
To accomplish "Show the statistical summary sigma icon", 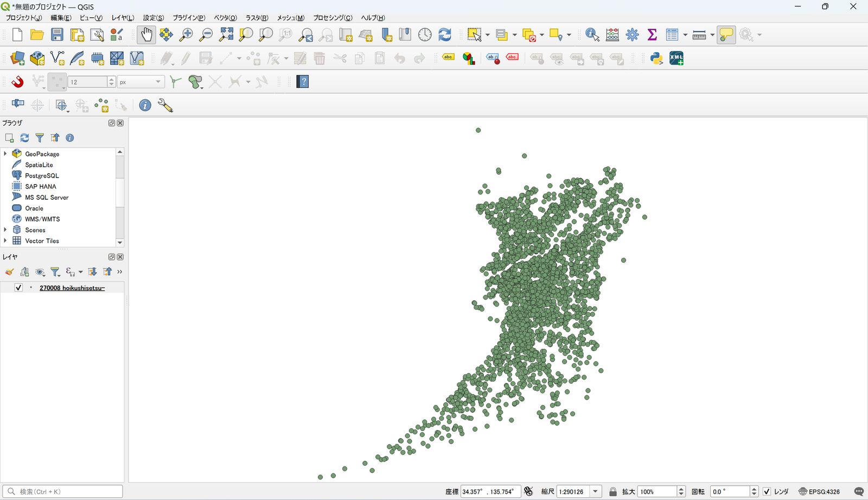I will click(652, 35).
